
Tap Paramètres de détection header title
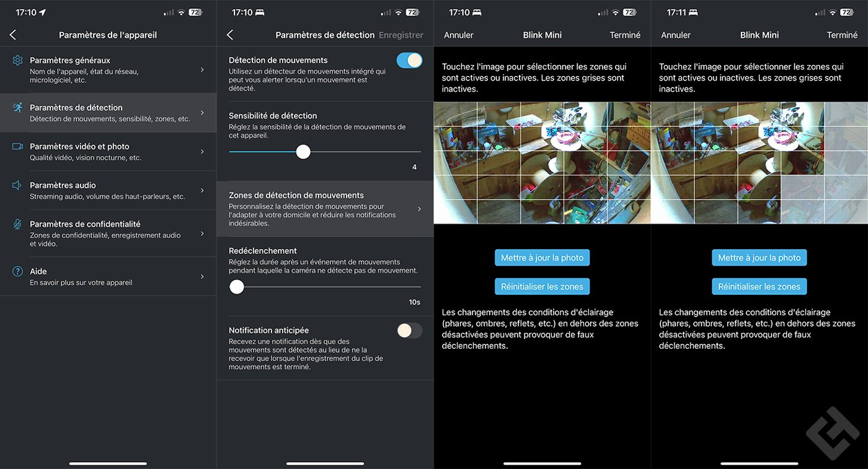(x=325, y=35)
